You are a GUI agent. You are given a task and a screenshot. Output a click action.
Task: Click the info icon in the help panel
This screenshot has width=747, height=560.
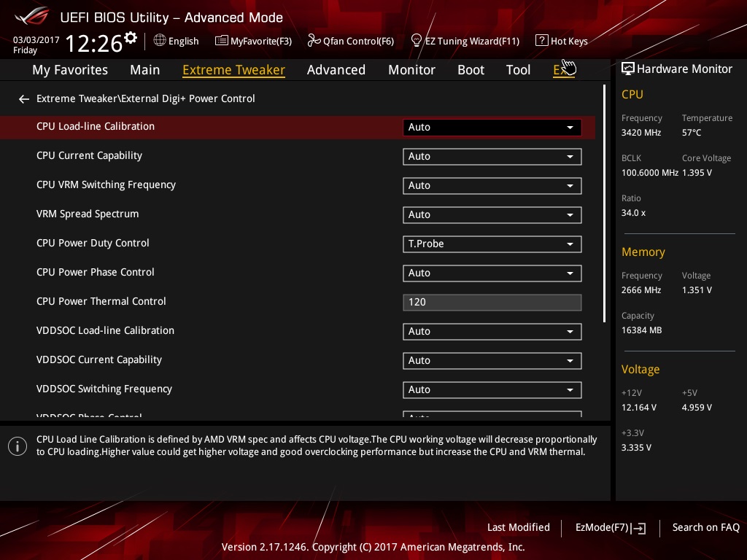18,446
